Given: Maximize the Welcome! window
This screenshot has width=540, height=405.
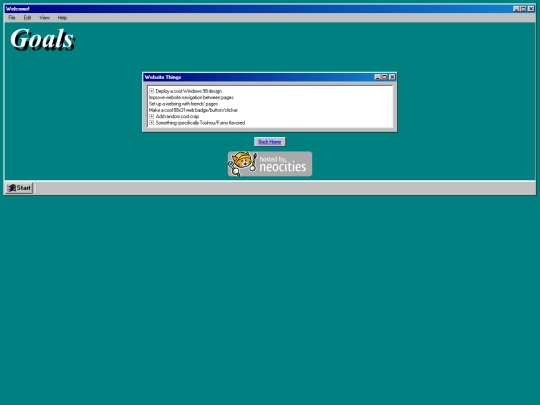Looking at the screenshot, I should tap(523, 9).
